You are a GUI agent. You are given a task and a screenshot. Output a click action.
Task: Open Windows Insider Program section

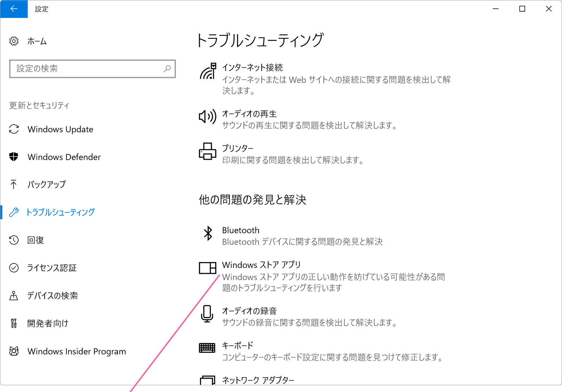click(x=77, y=351)
